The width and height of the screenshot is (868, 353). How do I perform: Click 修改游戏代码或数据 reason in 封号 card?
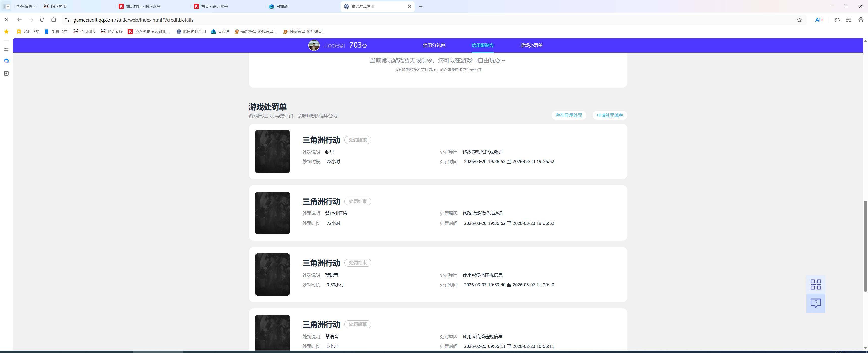coord(482,152)
